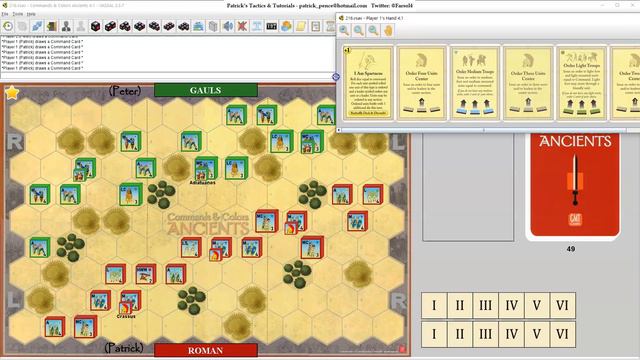Roll one die with single-die button

[x=96, y=26]
